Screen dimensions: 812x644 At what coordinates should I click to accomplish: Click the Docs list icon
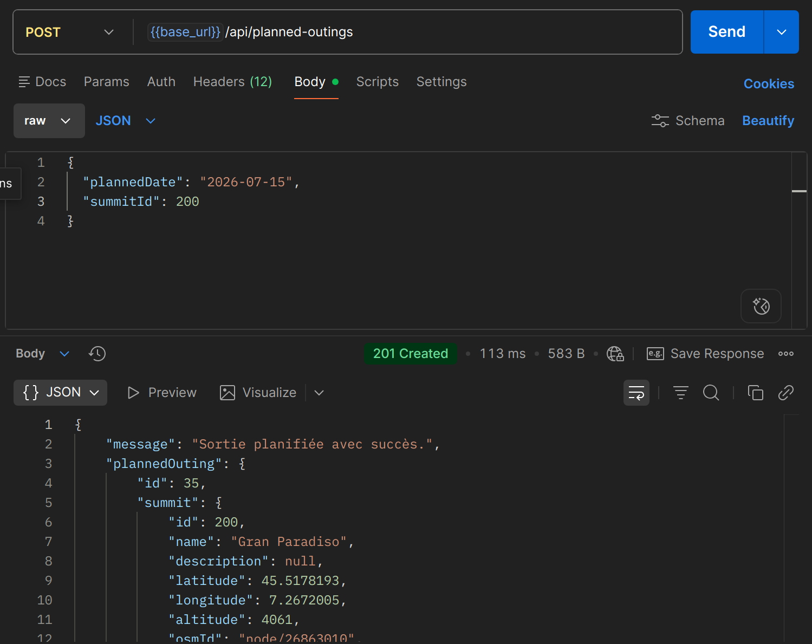[24, 82]
